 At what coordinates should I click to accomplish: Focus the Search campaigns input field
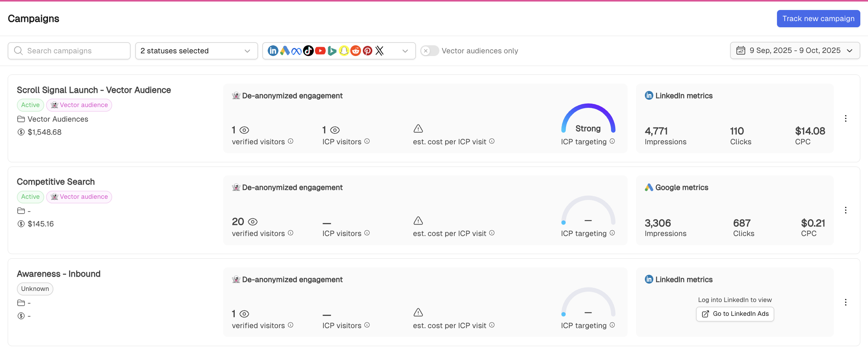(69, 51)
